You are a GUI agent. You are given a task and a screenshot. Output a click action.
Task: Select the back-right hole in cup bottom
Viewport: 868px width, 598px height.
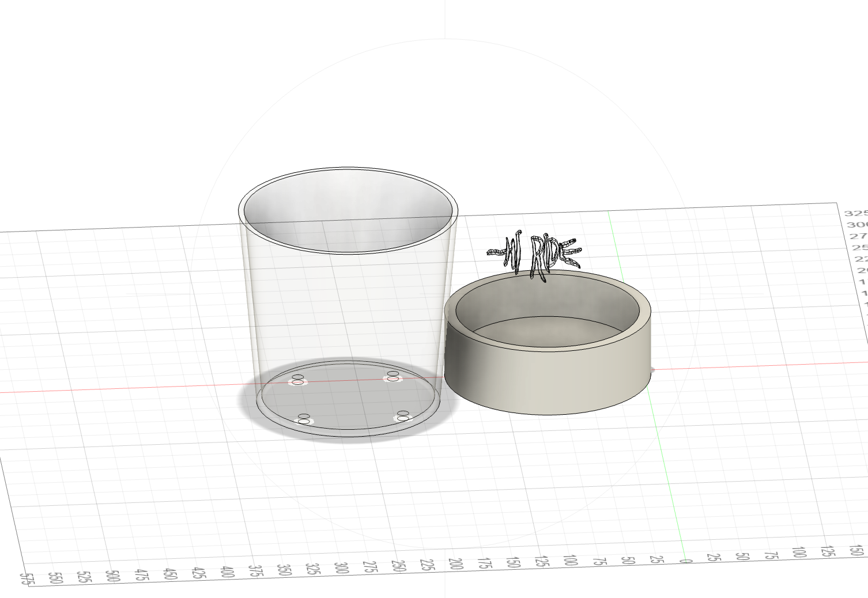click(x=393, y=376)
